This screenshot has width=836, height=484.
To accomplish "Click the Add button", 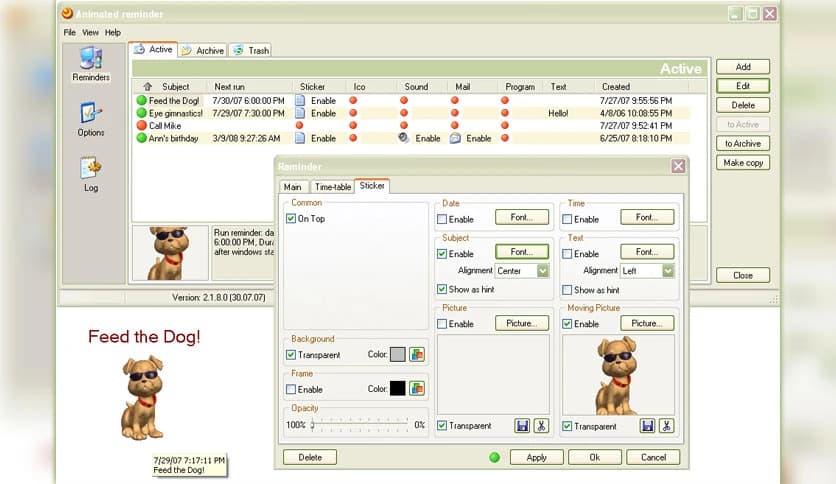I will [x=743, y=67].
